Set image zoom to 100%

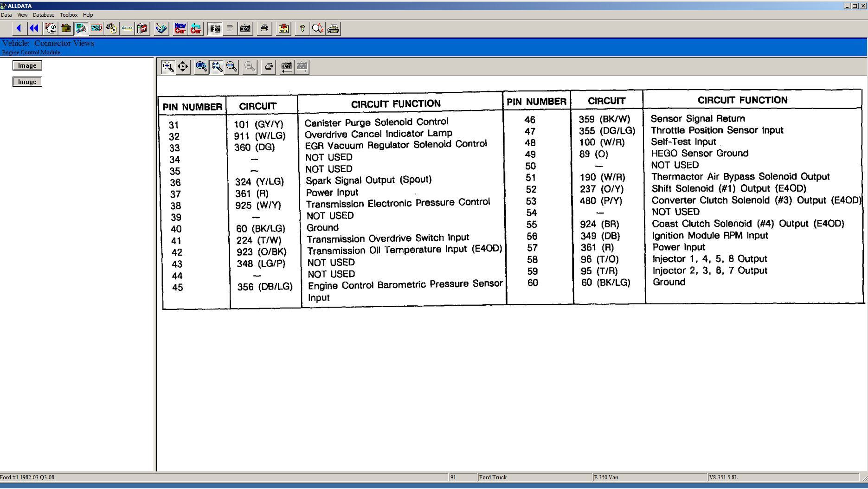coord(201,67)
